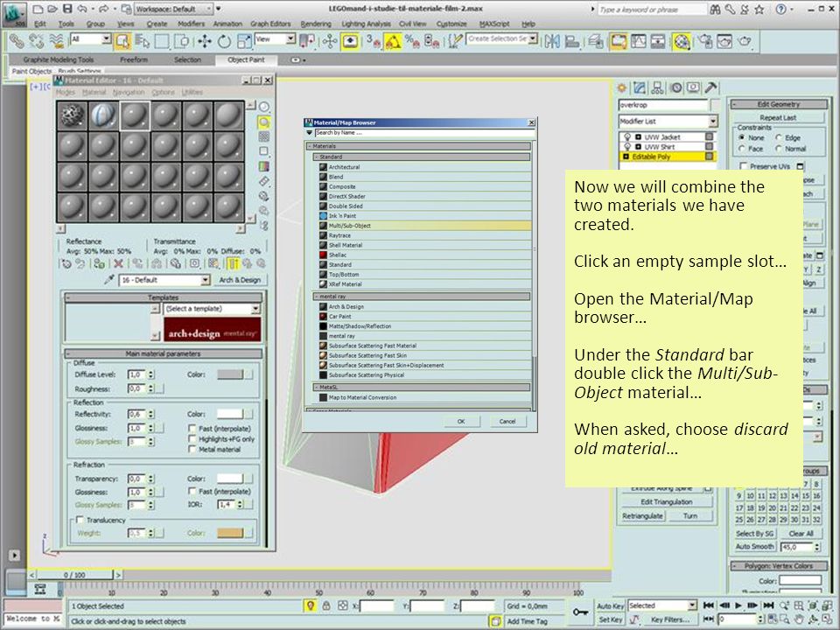Pick material from object eyedropper icon

click(x=109, y=280)
